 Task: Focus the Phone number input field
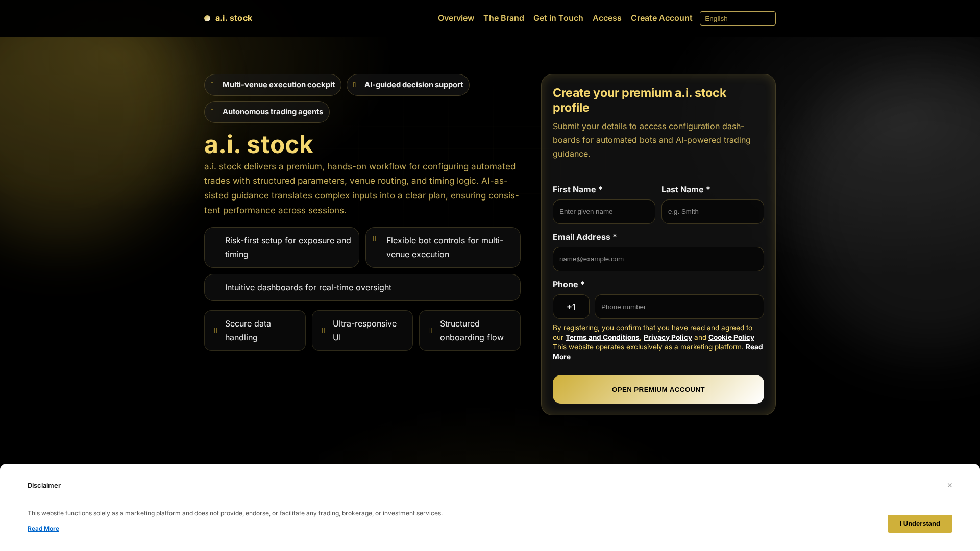tap(679, 307)
